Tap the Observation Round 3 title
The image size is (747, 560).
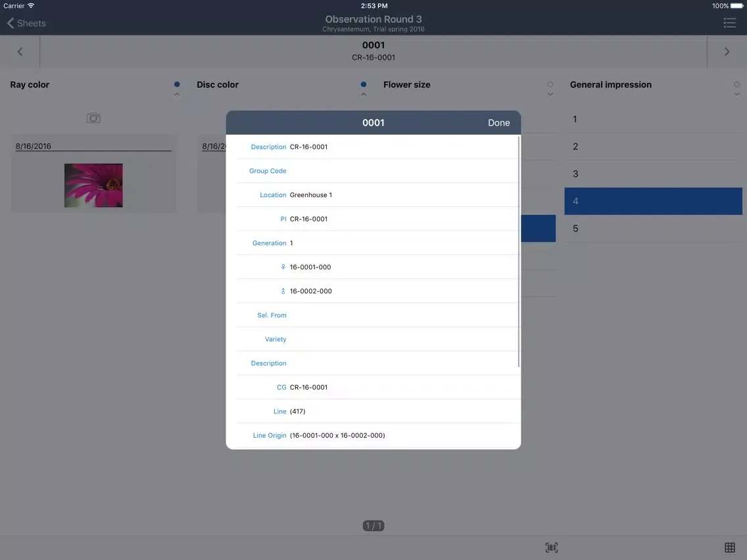pos(373,19)
